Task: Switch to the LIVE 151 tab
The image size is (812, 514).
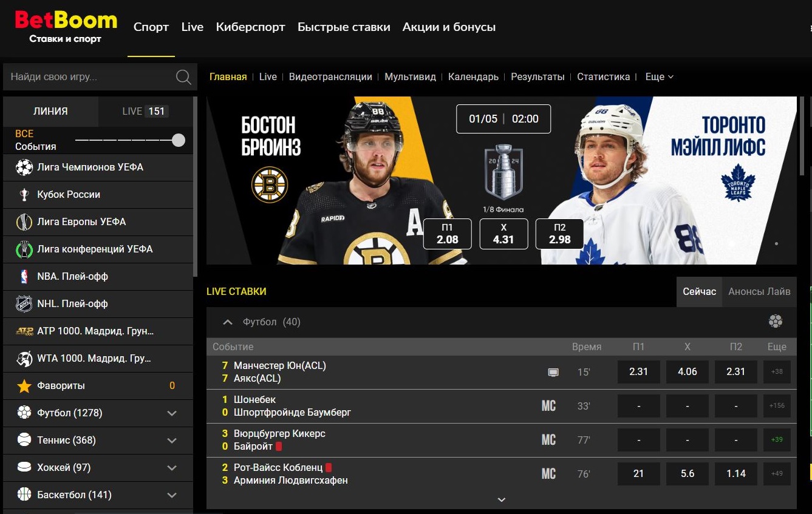Action: pos(146,111)
